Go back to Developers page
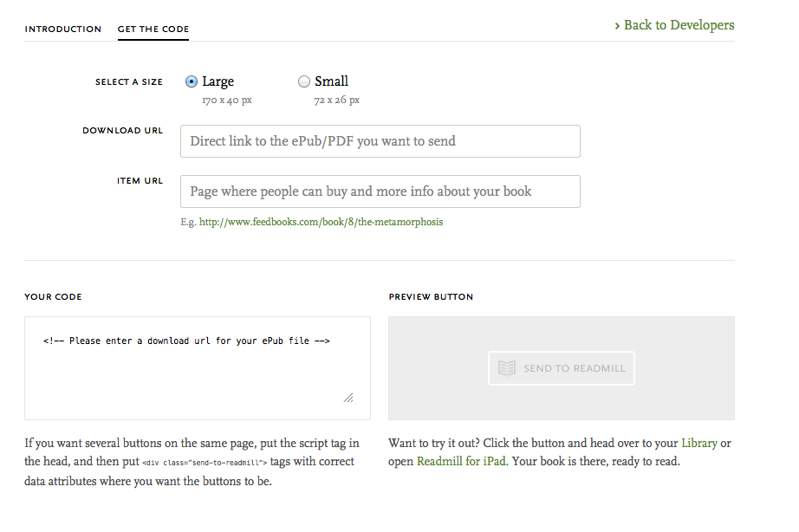 tap(675, 25)
